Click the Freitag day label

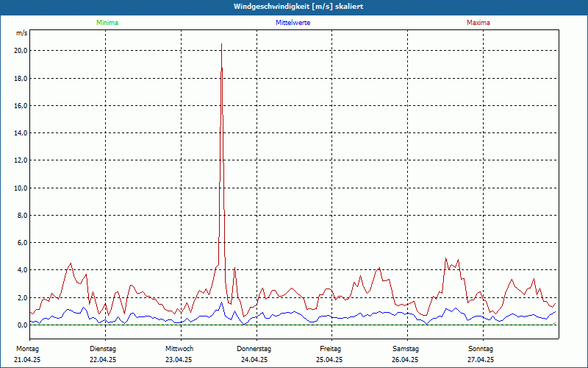[x=330, y=349]
